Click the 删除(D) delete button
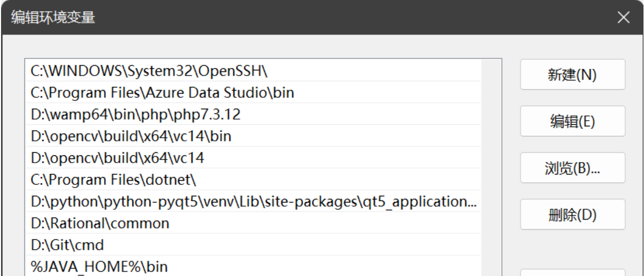The height and width of the screenshot is (276, 644). click(572, 214)
